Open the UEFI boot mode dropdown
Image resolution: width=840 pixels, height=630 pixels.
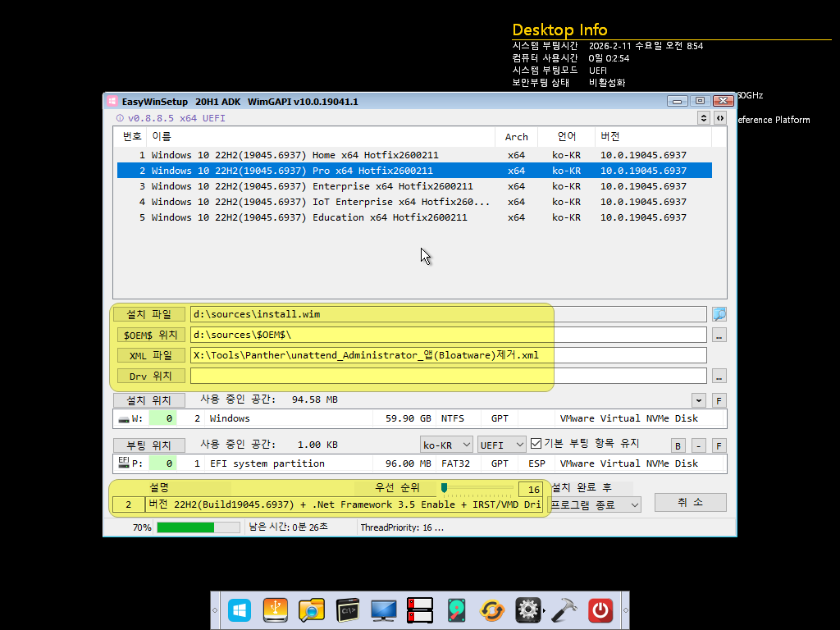coord(501,445)
